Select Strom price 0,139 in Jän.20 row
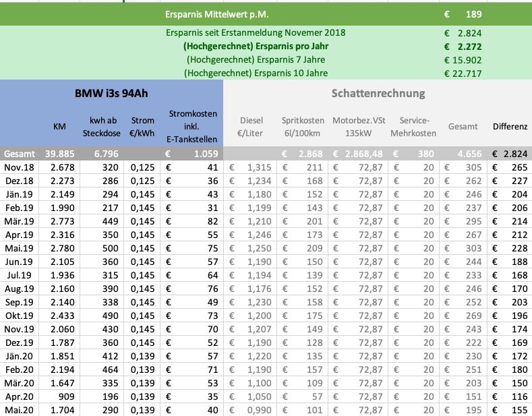The height and width of the screenshot is (416, 532). (142, 356)
